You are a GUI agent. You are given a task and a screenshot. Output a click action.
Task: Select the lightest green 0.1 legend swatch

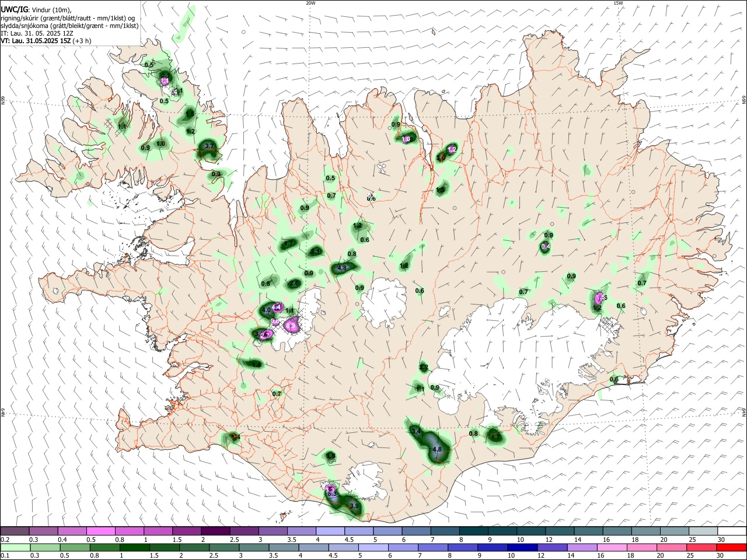tap(15, 548)
